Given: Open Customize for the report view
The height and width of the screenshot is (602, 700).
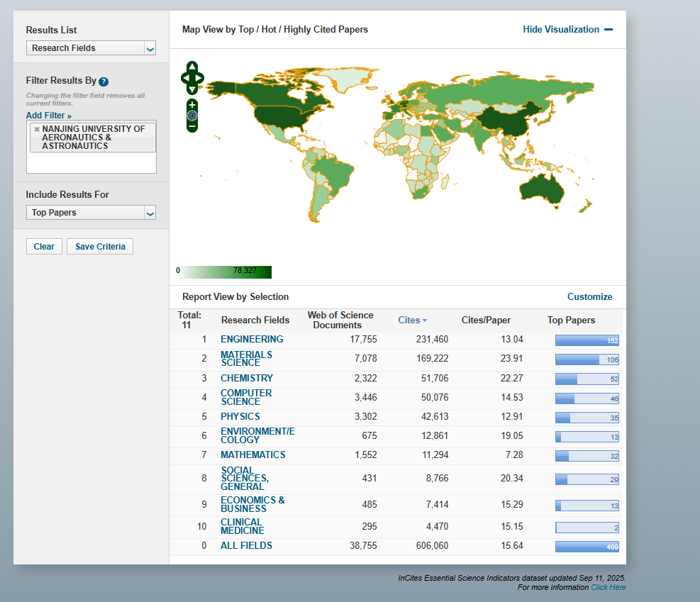Looking at the screenshot, I should point(589,296).
